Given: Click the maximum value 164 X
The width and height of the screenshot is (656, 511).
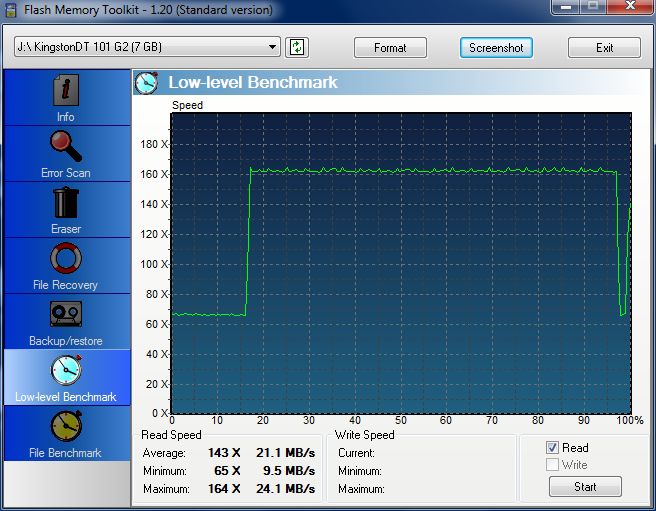Looking at the screenshot, I should [224, 488].
